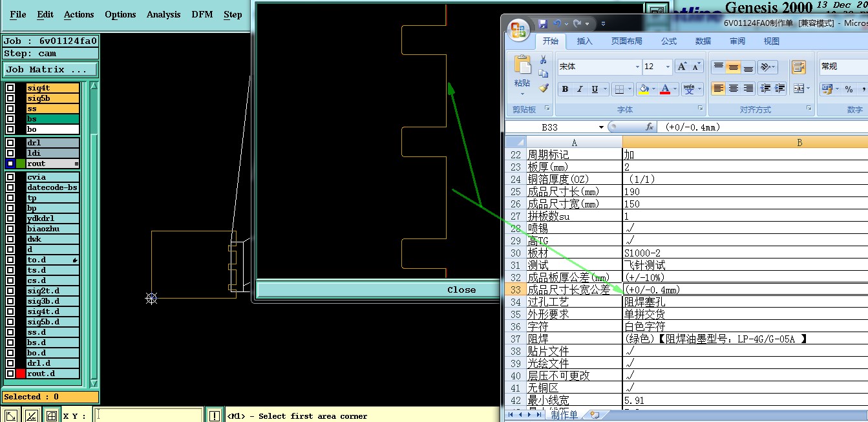Open the Genesis Analysis menu

click(x=164, y=14)
